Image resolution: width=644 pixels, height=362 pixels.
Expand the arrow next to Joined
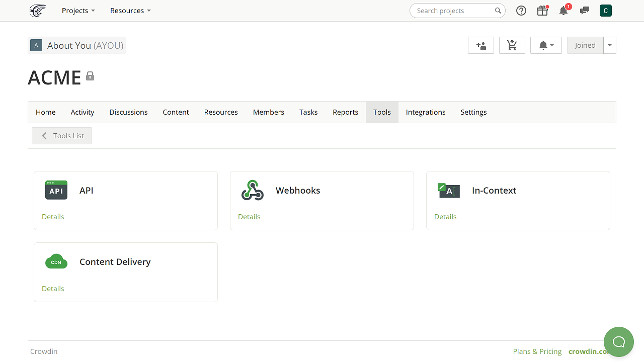tap(610, 45)
